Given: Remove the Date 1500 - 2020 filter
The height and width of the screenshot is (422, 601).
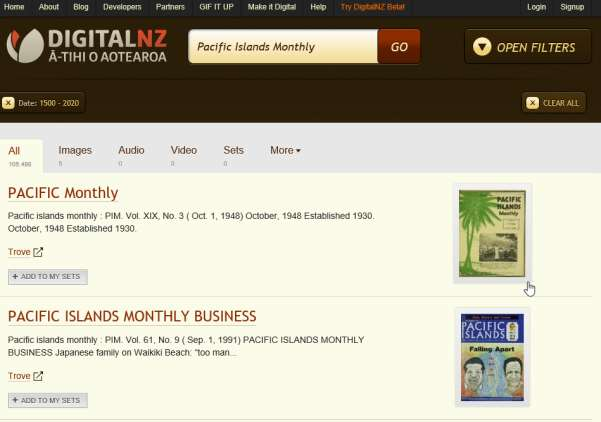Looking at the screenshot, I should tap(8, 103).
